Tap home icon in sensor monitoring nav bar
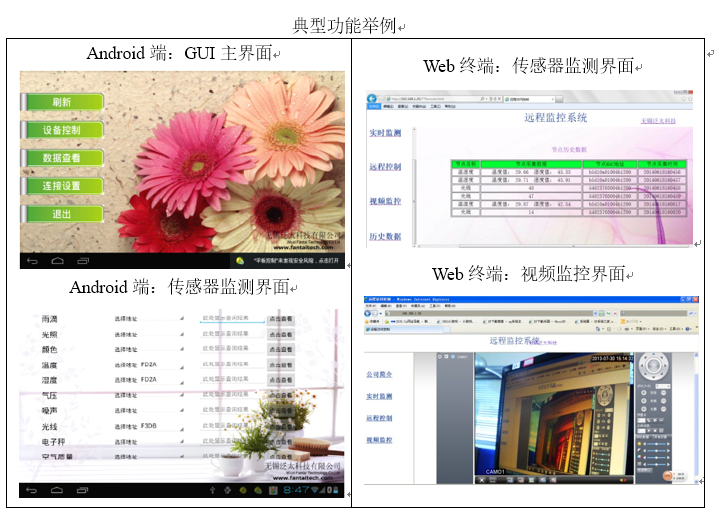724x516 pixels. 57,490
